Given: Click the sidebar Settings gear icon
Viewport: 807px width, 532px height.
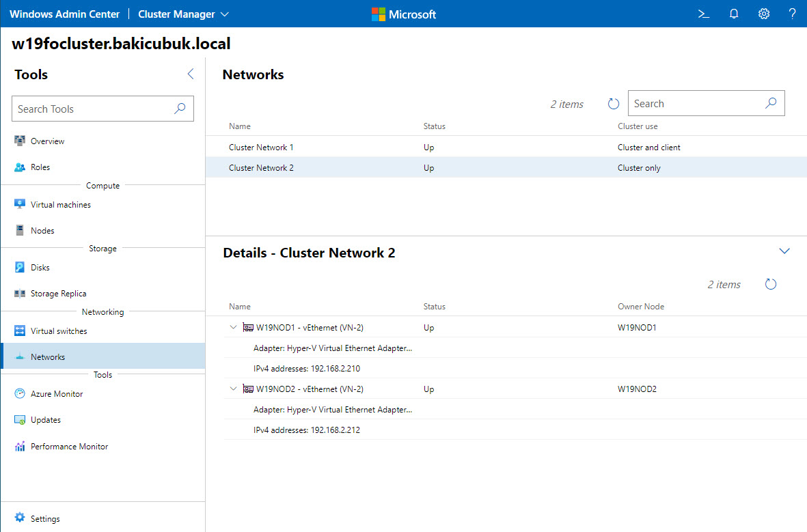Looking at the screenshot, I should (x=20, y=518).
